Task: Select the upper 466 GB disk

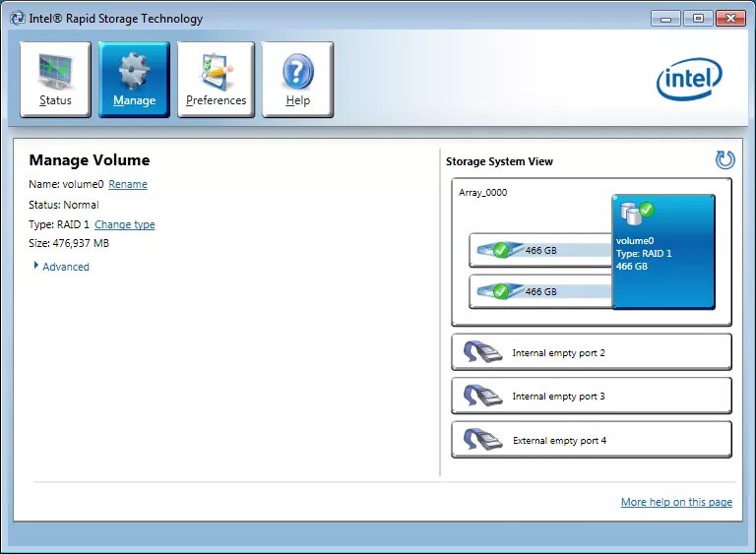Action: (x=540, y=250)
